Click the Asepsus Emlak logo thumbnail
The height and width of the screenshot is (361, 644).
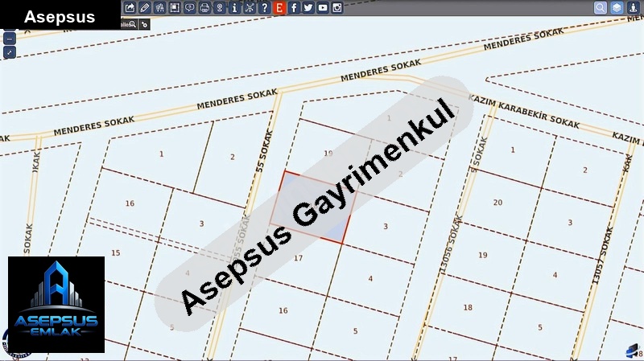[56, 305]
